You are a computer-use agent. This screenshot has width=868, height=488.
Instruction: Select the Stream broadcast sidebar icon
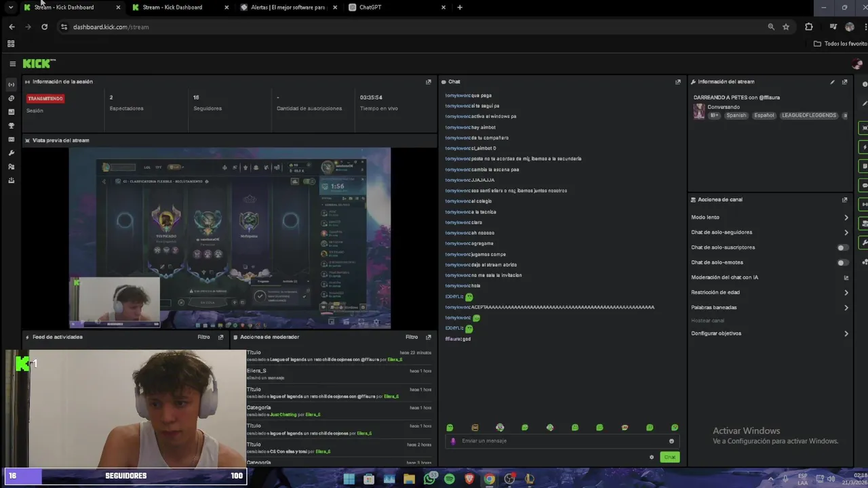[11, 85]
